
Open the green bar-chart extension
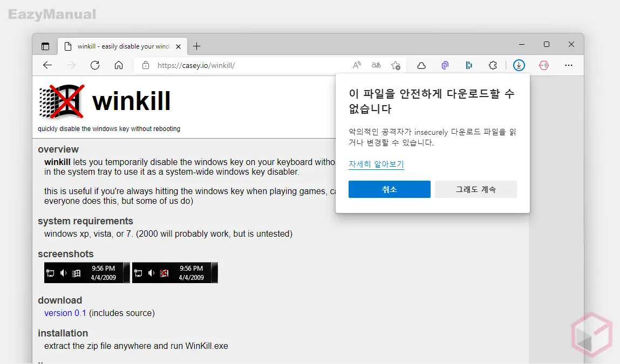point(468,65)
